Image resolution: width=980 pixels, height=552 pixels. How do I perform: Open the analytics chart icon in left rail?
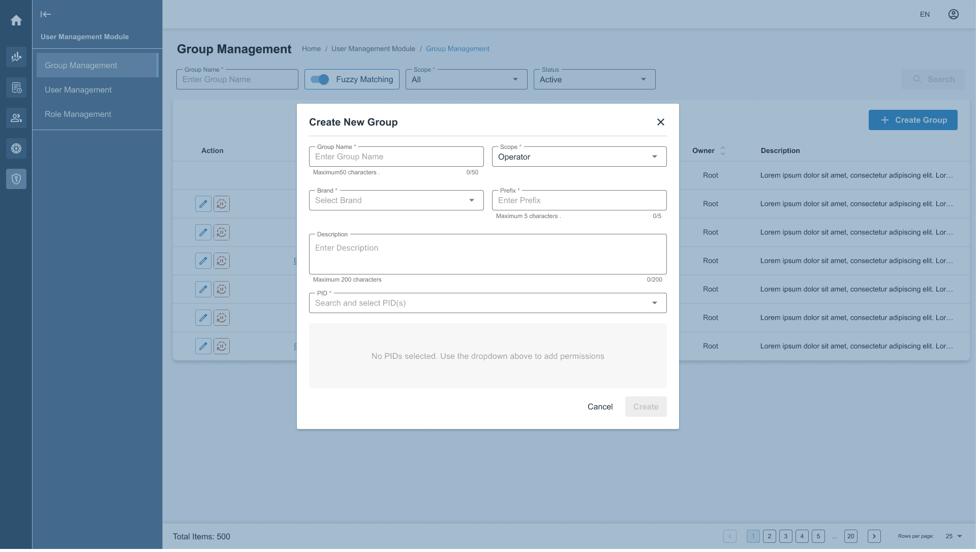[x=16, y=57]
